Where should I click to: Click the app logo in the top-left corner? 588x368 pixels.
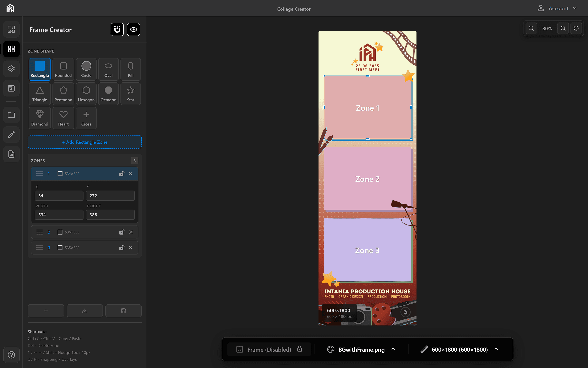click(x=10, y=8)
